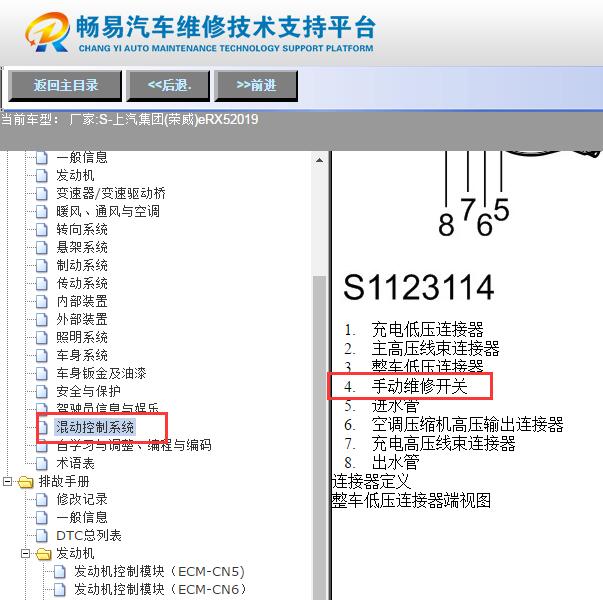Open 暖风、通风与空调 section
This screenshot has width=603, height=600.
point(108,212)
